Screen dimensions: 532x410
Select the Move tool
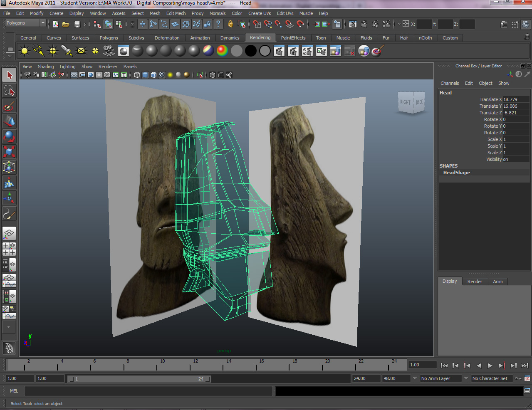tap(8, 121)
